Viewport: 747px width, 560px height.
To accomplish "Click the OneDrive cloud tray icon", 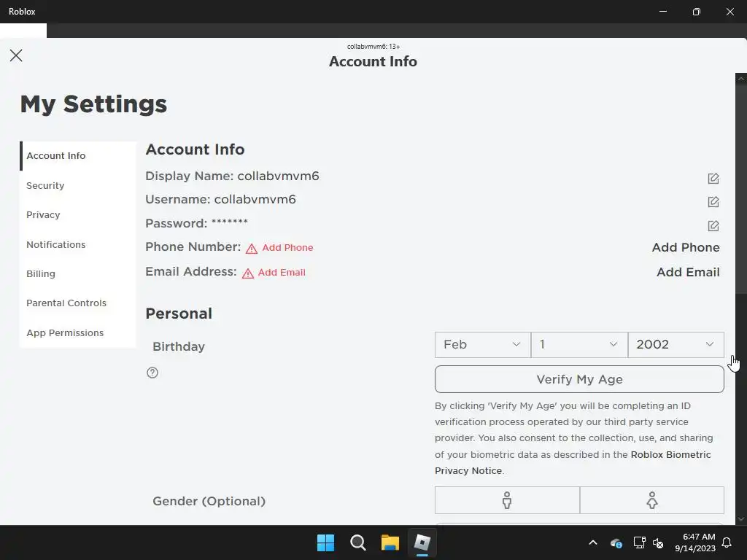I will click(616, 542).
